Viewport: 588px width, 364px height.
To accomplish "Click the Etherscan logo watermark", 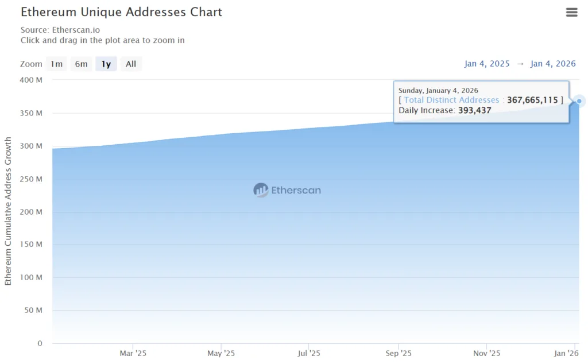I will pos(287,190).
